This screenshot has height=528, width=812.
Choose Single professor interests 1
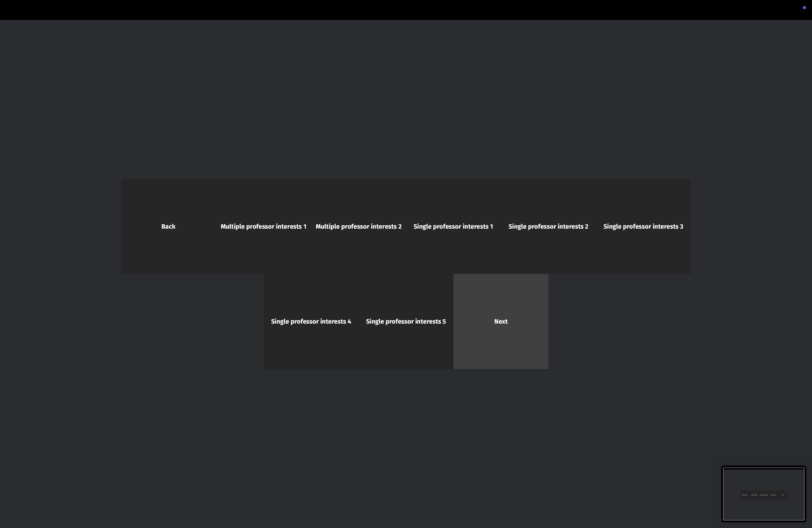453,226
